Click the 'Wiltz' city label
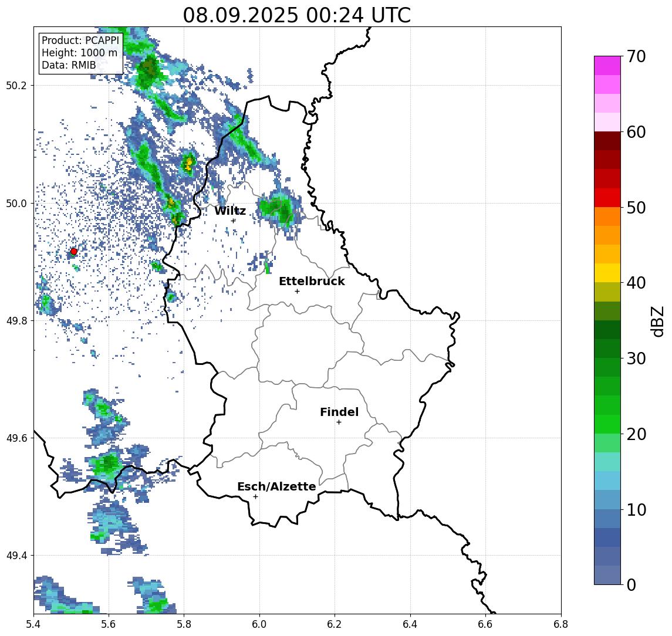Screen dimensions: 672x636 230,211
